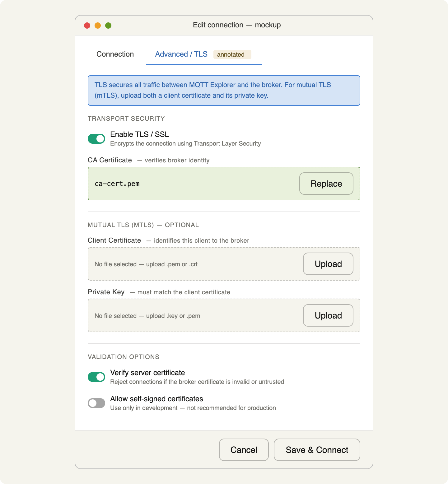The image size is (448, 484).
Task: Click the Client Certificate field label
Action: pos(114,240)
